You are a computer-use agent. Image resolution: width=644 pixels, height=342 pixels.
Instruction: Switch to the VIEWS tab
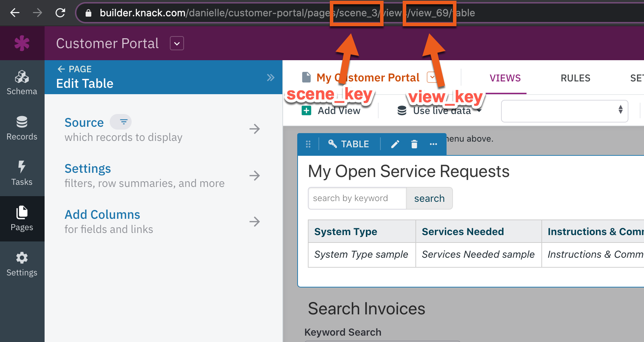505,78
